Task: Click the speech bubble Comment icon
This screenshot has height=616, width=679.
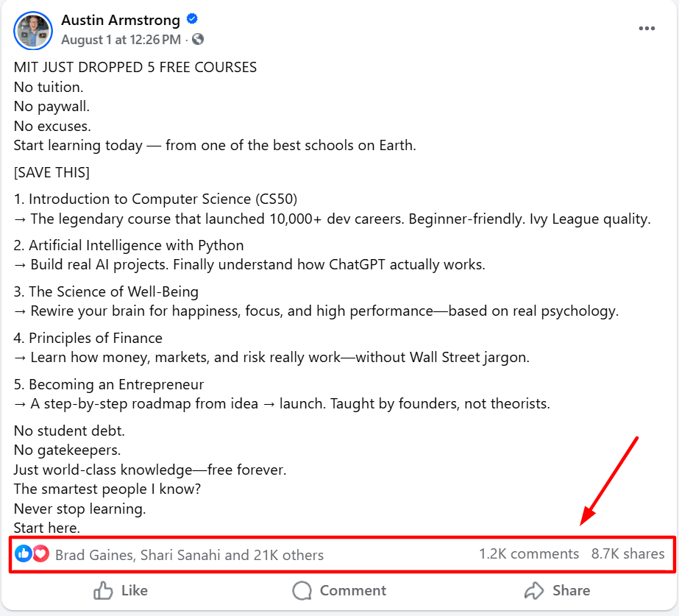Action: tap(302, 590)
